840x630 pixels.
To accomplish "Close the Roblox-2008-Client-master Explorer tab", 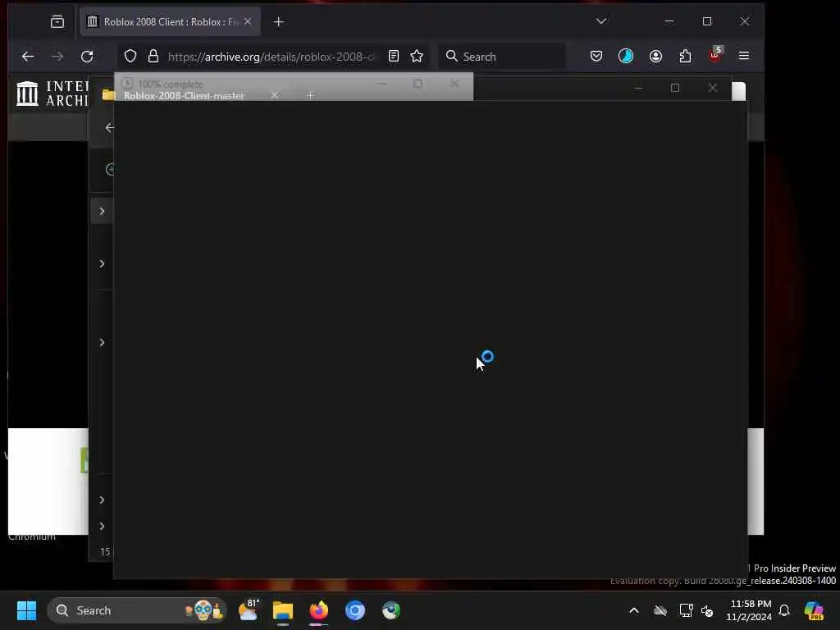I will 274,95.
